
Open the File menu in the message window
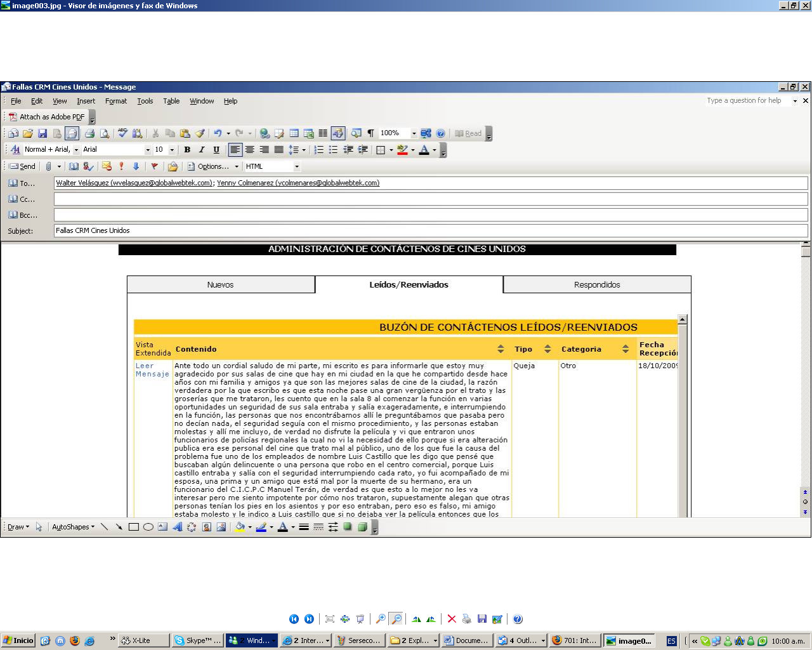click(16, 101)
